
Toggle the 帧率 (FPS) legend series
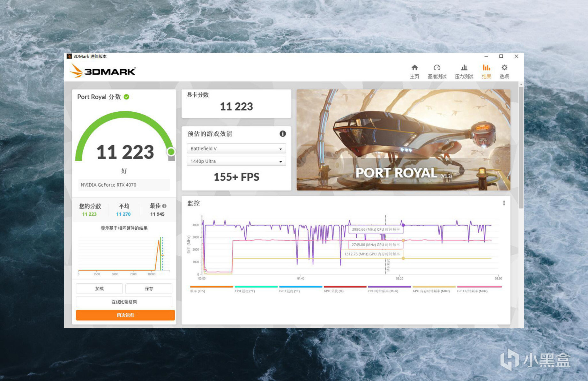click(212, 289)
